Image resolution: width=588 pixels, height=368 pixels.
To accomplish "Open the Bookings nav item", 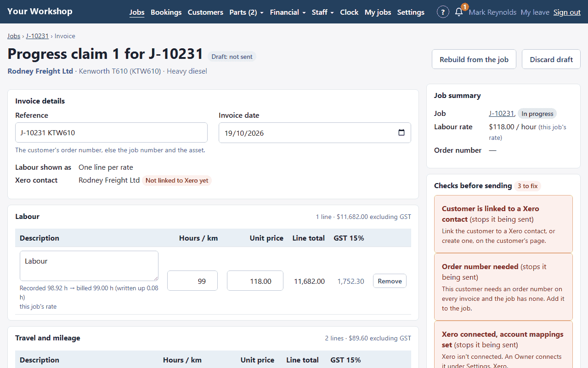I will click(x=166, y=12).
